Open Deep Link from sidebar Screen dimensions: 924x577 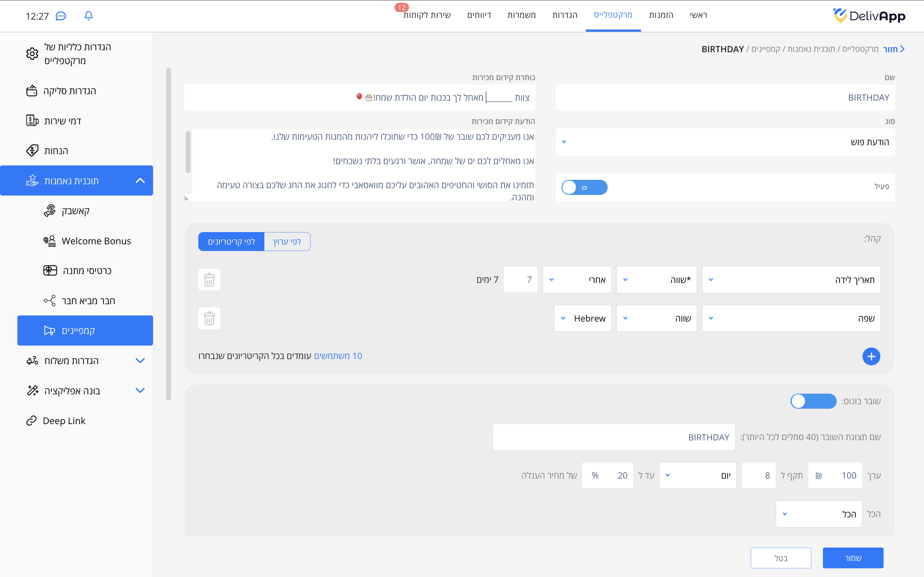(x=64, y=421)
